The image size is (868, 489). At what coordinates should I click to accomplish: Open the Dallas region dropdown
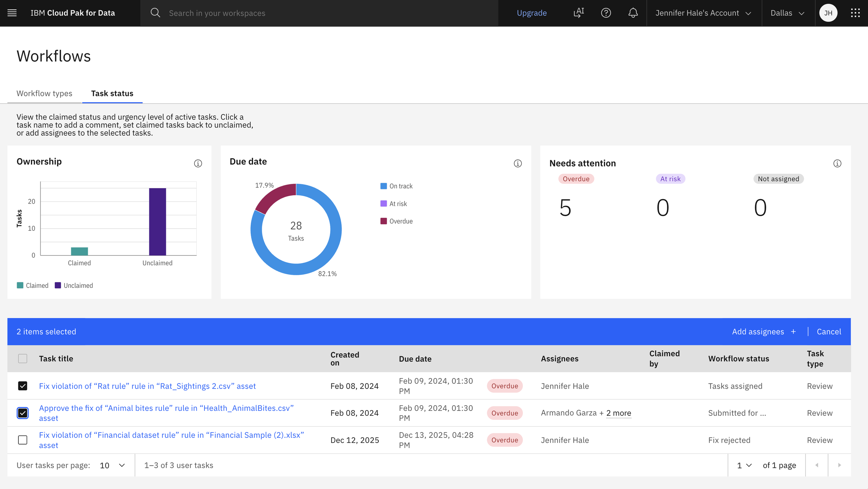(x=787, y=13)
